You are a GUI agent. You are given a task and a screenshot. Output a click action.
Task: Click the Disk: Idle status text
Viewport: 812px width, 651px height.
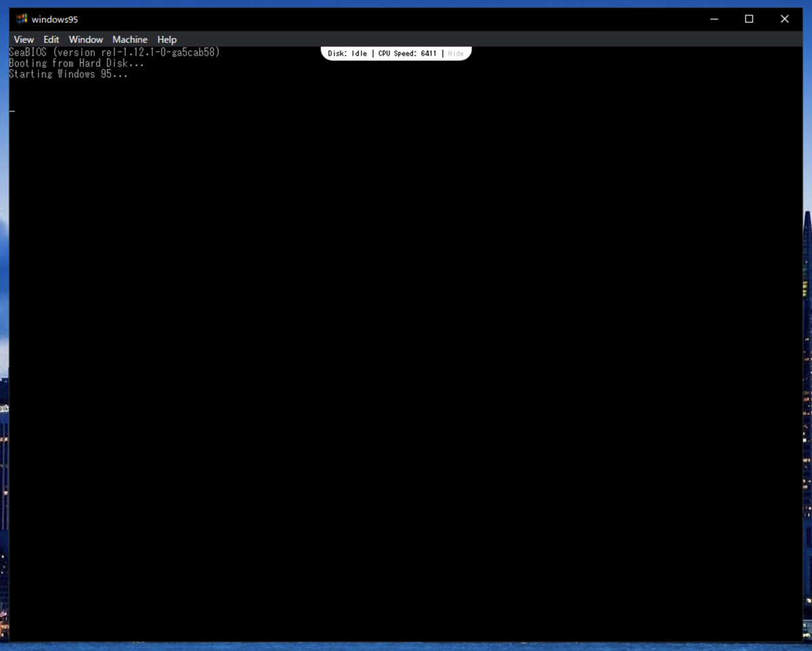coord(347,53)
